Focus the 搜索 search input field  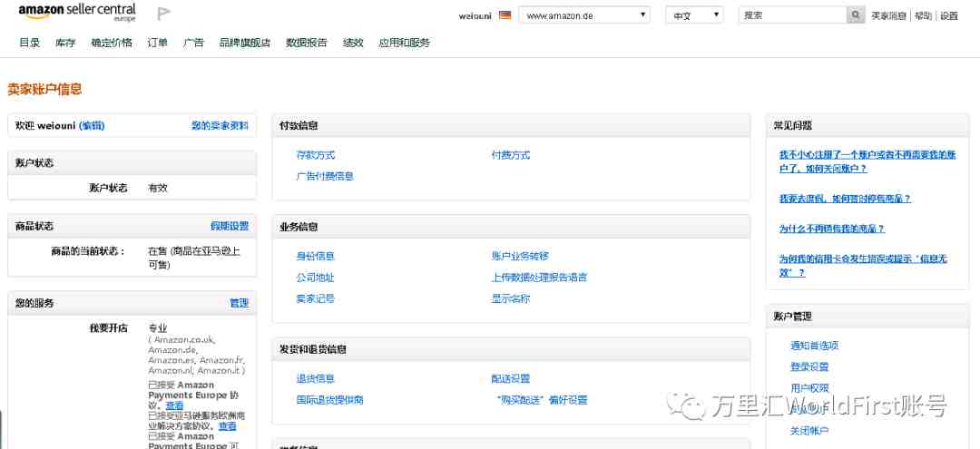tap(792, 15)
